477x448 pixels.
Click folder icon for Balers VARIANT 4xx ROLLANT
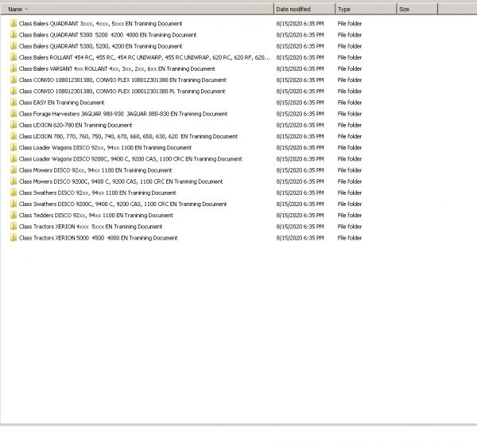point(13,68)
